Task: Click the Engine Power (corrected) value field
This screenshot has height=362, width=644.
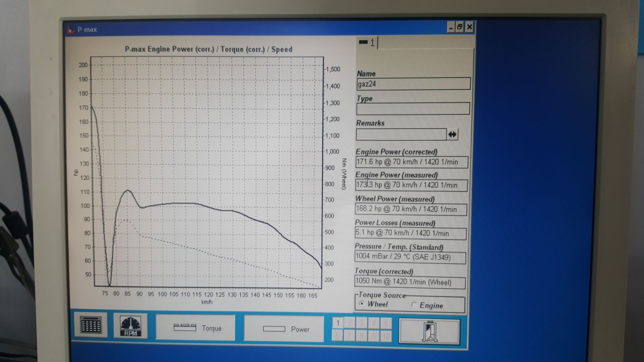Action: pos(411,162)
